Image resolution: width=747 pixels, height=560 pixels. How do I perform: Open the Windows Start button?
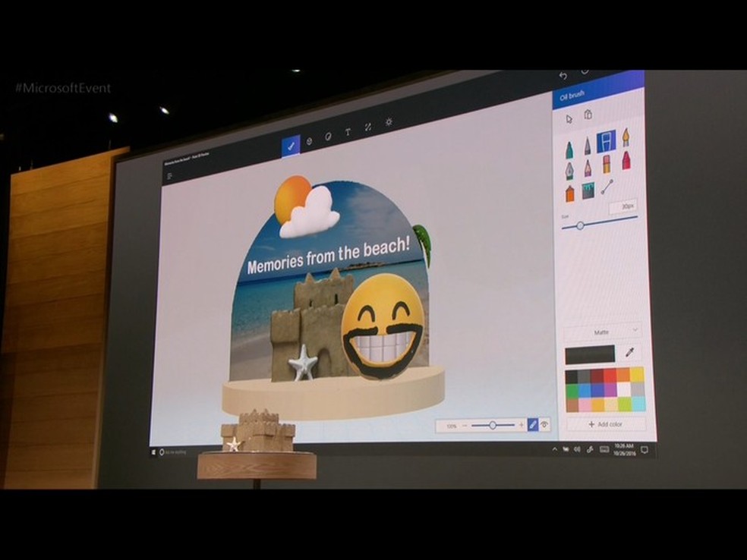point(153,452)
